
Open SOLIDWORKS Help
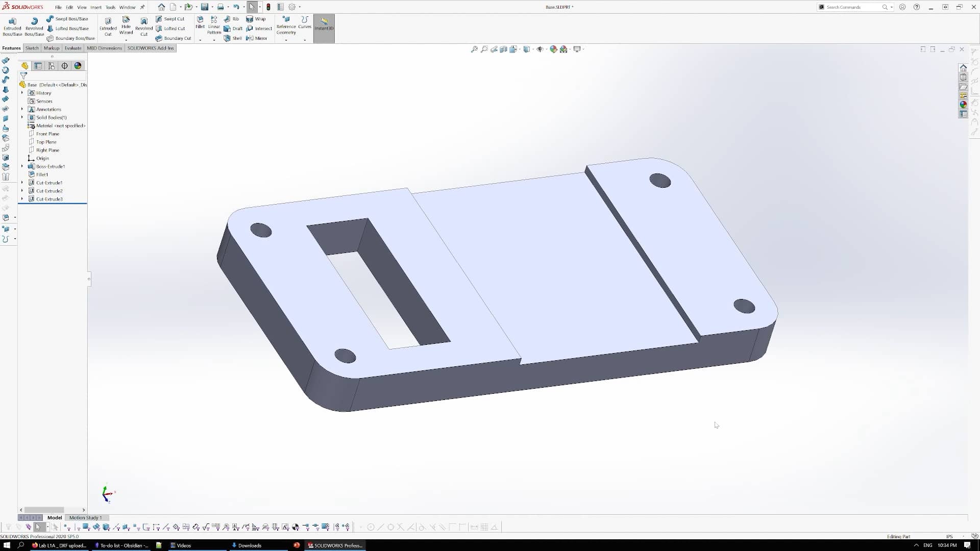tap(916, 7)
